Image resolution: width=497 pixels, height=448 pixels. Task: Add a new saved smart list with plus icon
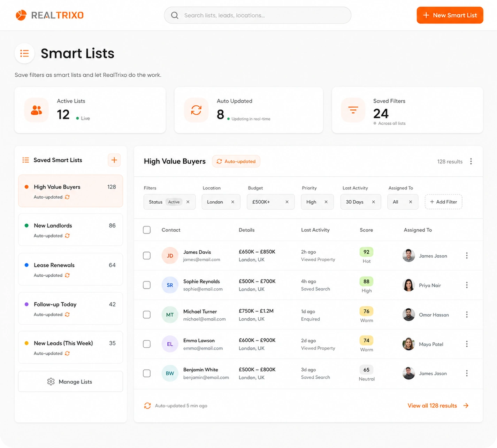[x=114, y=160]
